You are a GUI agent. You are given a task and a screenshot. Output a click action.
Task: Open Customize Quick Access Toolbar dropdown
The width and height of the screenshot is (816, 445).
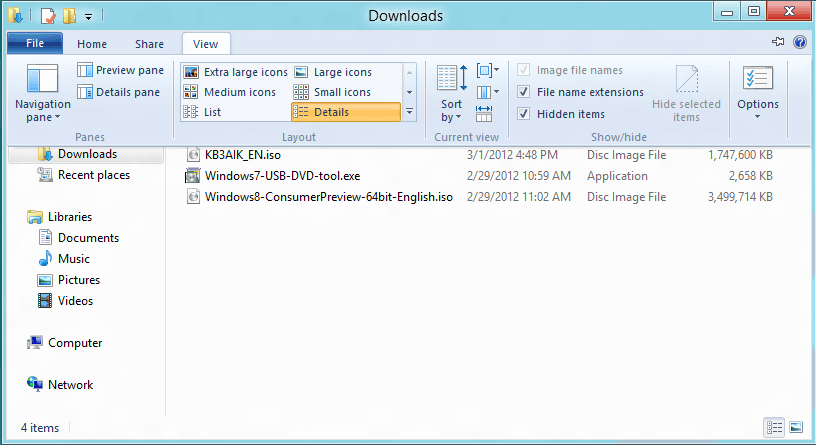(88, 17)
